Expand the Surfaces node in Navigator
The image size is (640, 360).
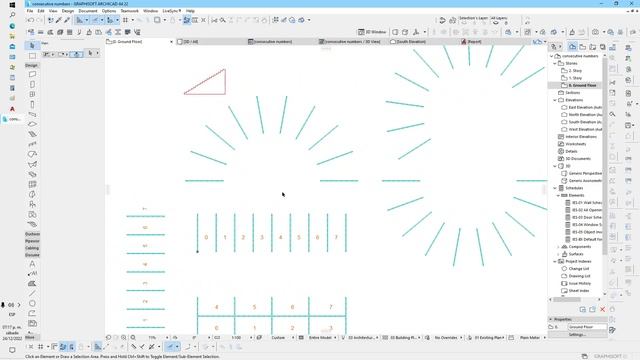[558, 254]
